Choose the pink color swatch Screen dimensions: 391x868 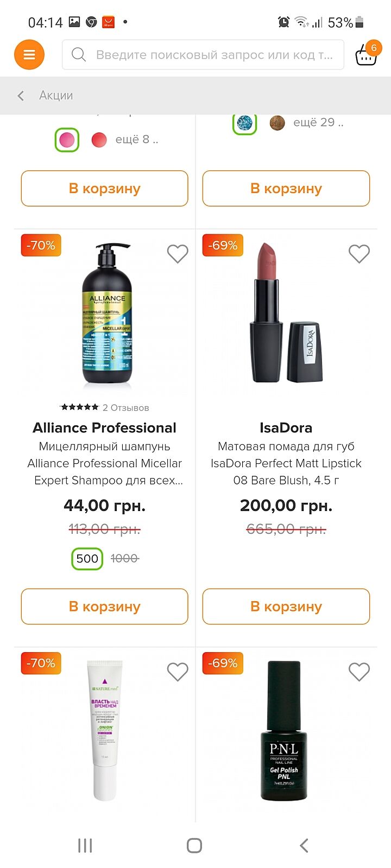coord(67,140)
